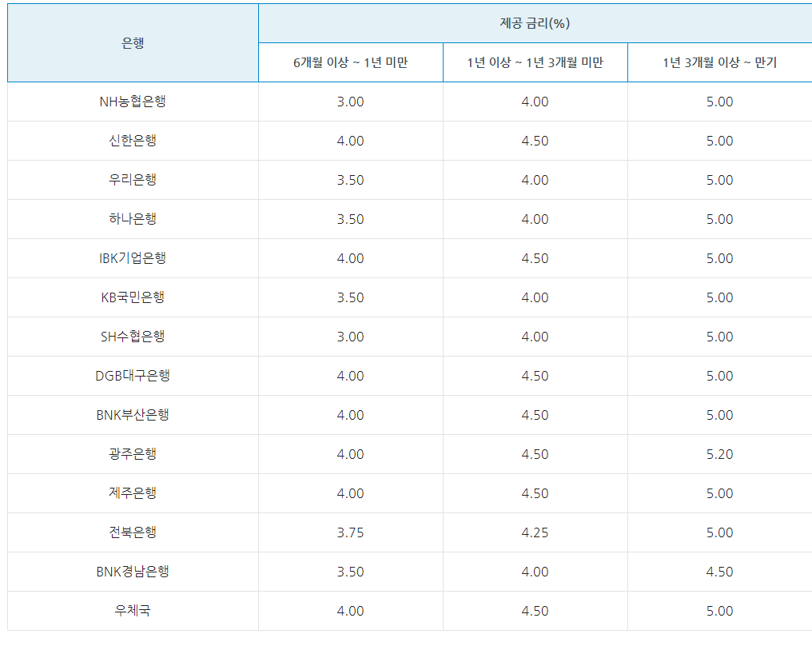This screenshot has width=812, height=646.
Task: Click the 광주은행 bank name
Action: point(133,454)
